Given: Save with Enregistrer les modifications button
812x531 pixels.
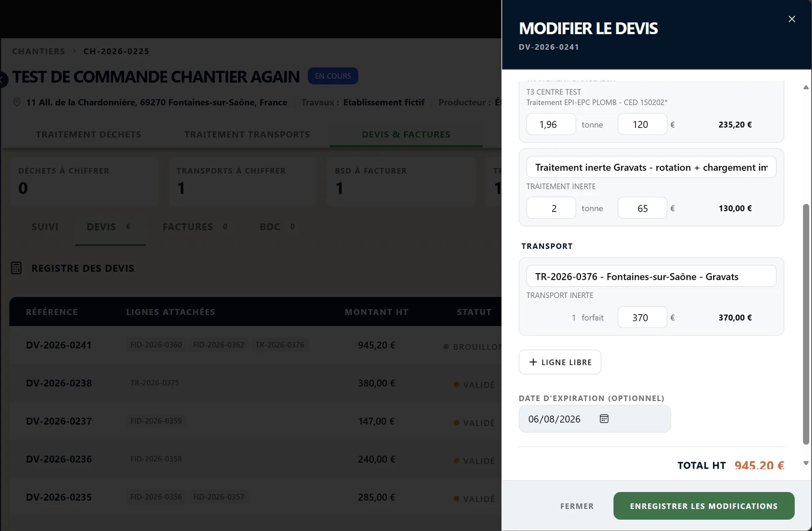Looking at the screenshot, I should (704, 506).
